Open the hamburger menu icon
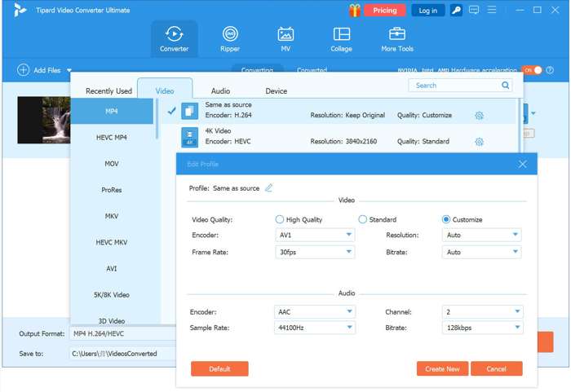Screen dimensions: 571x392 [492, 10]
